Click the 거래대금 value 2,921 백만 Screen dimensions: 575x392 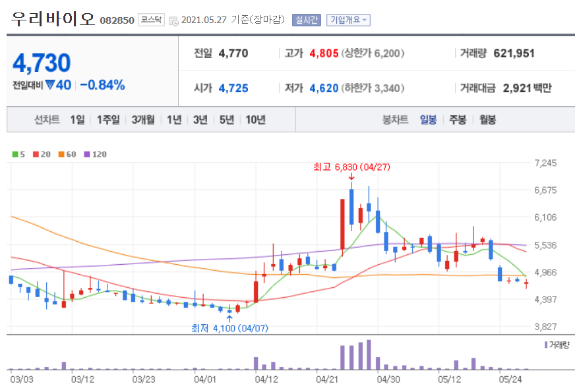pos(527,88)
